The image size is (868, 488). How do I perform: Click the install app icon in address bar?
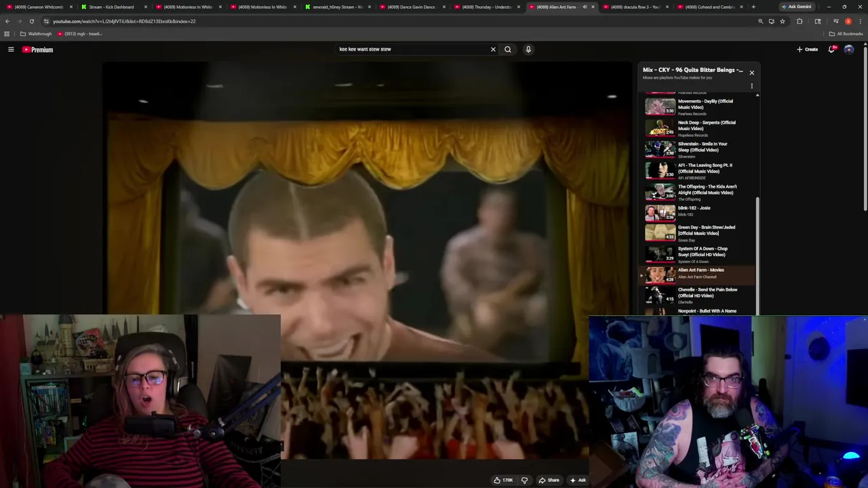pyautogui.click(x=771, y=21)
